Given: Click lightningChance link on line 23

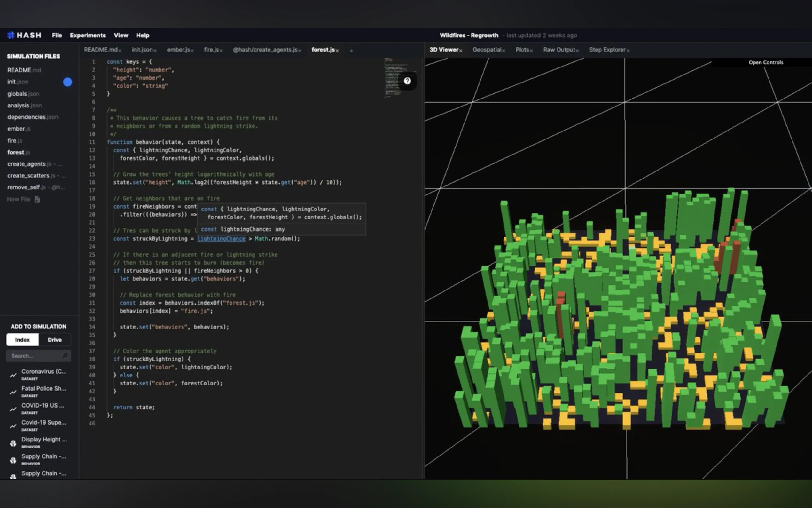Looking at the screenshot, I should 221,239.
